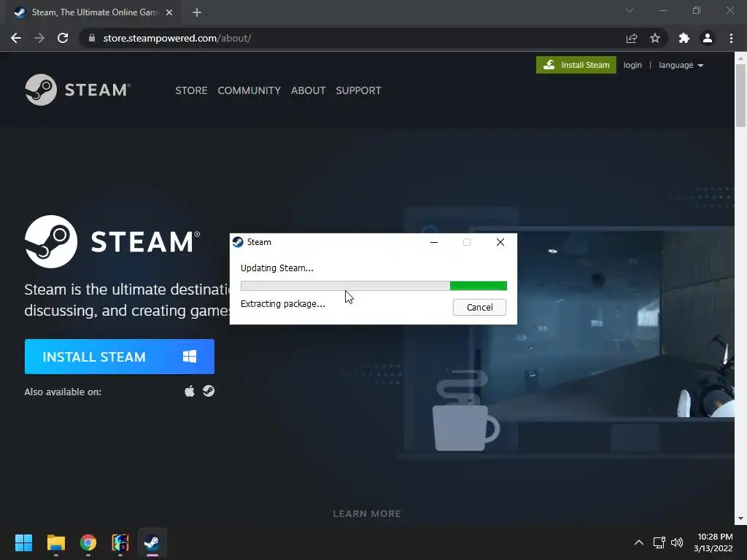
Task: Minimize the Steam updater dialog
Action: tap(434, 242)
